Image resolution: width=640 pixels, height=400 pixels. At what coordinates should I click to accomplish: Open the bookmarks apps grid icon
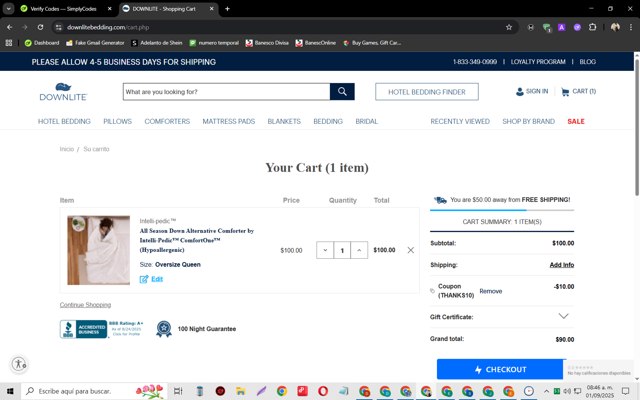point(9,43)
